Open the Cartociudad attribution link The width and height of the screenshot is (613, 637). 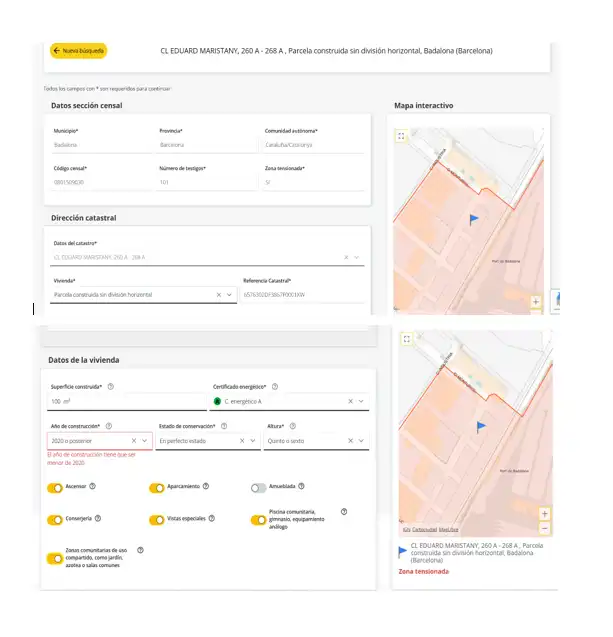tap(425, 529)
